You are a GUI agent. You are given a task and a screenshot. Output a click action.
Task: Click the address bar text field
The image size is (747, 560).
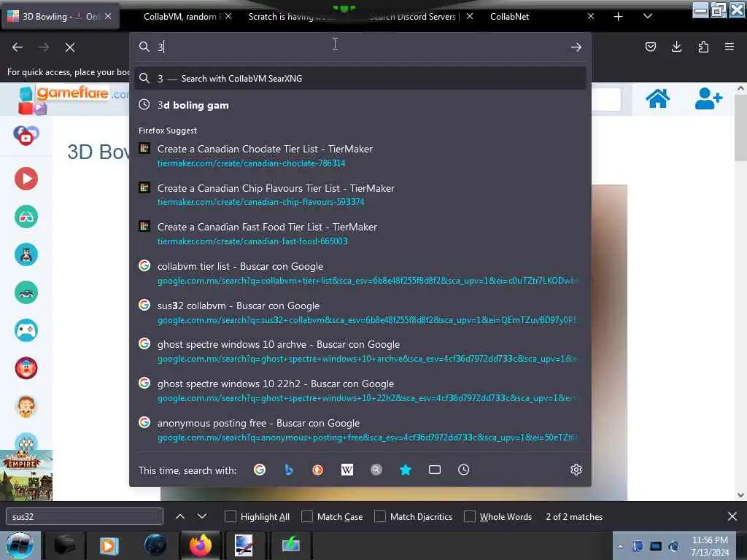(x=360, y=47)
